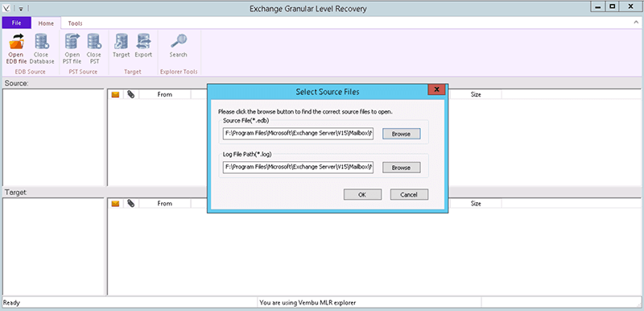Click envelope column icon in Target list
Screen dimensions: 644x311
tap(115, 203)
